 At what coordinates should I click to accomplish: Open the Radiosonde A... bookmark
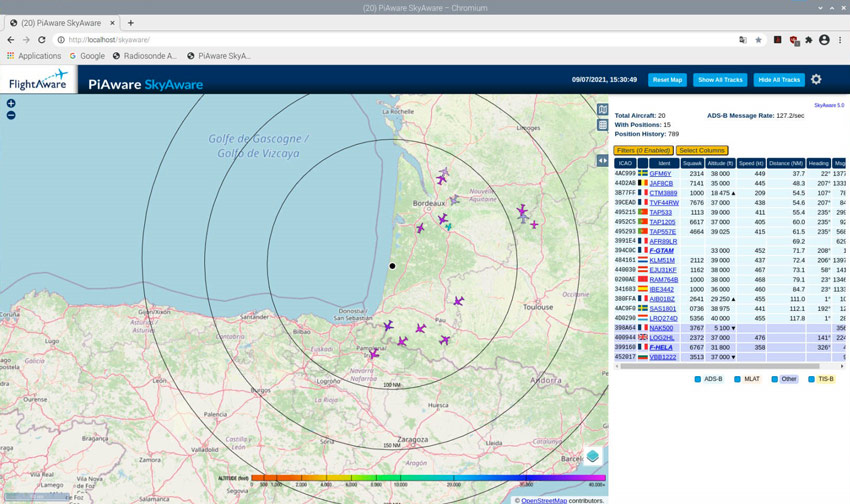(x=145, y=56)
